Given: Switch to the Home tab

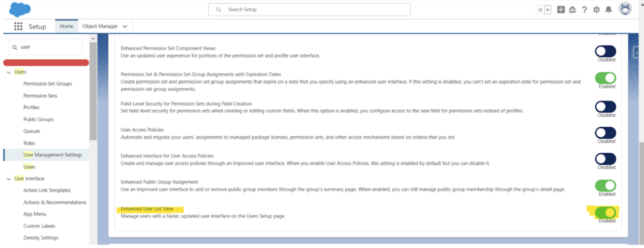Looking at the screenshot, I should 67,26.
